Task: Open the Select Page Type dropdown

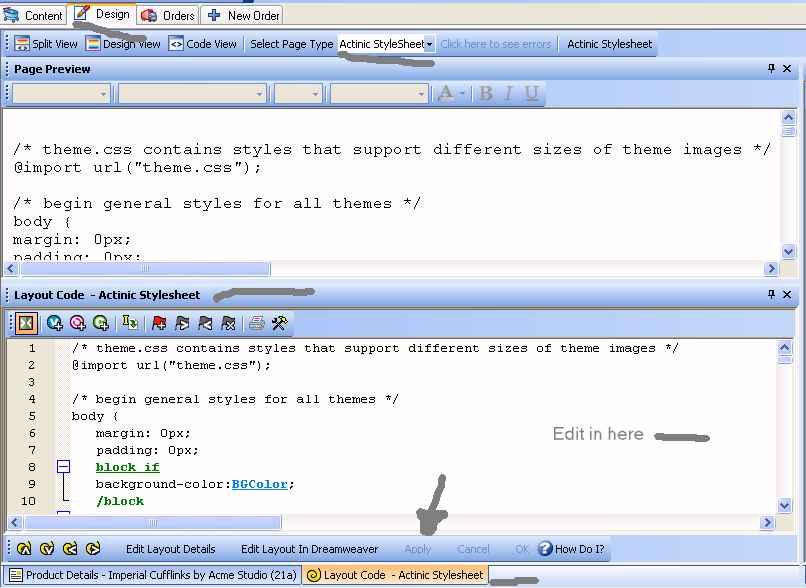Action: 429,44
